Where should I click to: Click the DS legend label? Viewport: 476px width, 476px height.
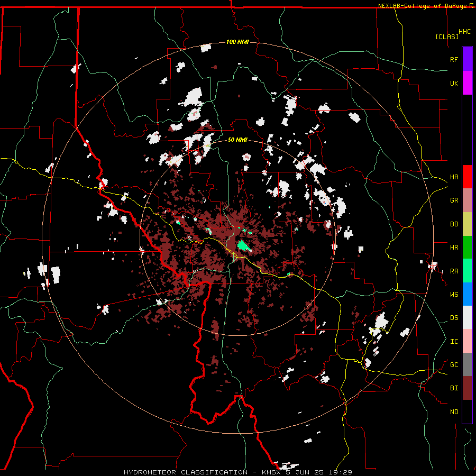pos(454,318)
